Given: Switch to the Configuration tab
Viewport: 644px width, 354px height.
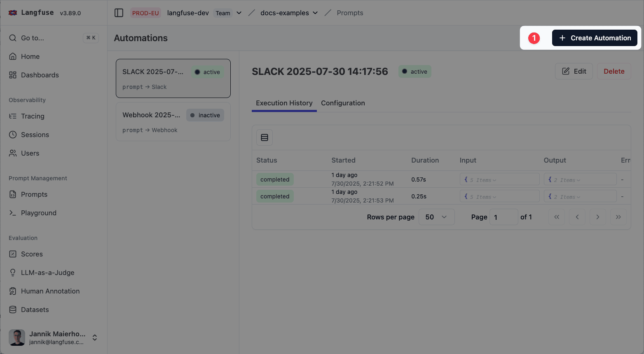Looking at the screenshot, I should (x=343, y=103).
